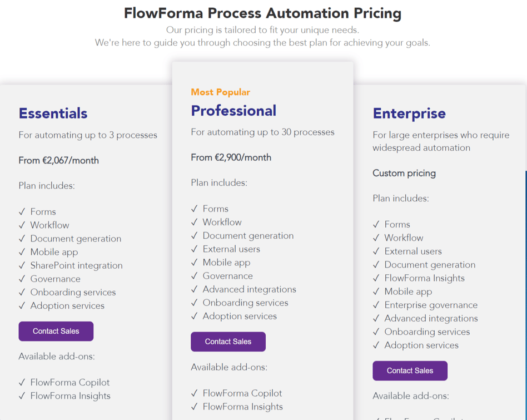Click the Most Popular label
Image resolution: width=527 pixels, height=420 pixels.
click(x=220, y=92)
